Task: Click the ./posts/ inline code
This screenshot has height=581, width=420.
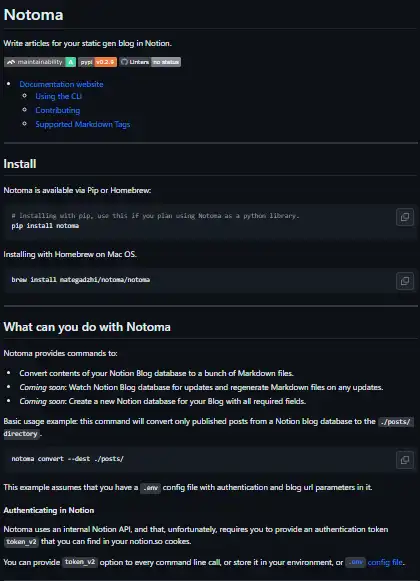Action: (x=396, y=422)
